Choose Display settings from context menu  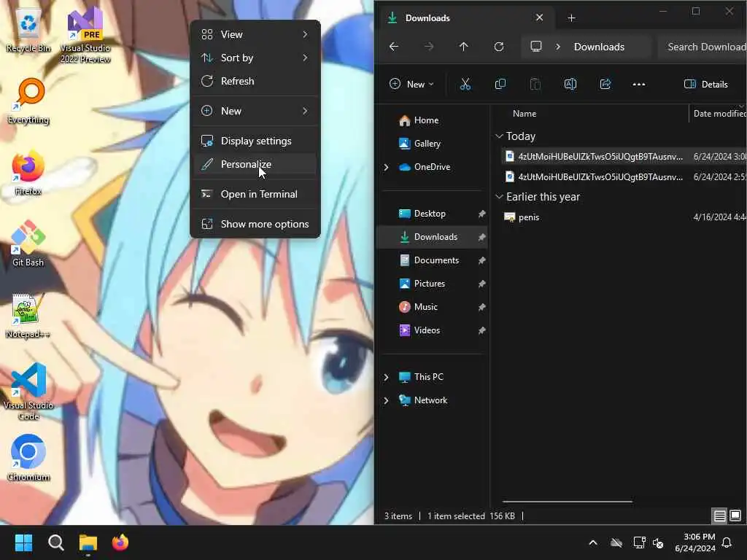255,141
